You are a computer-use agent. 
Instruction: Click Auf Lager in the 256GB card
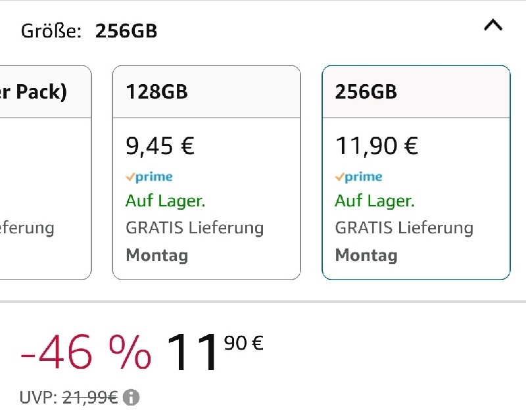[375, 201]
